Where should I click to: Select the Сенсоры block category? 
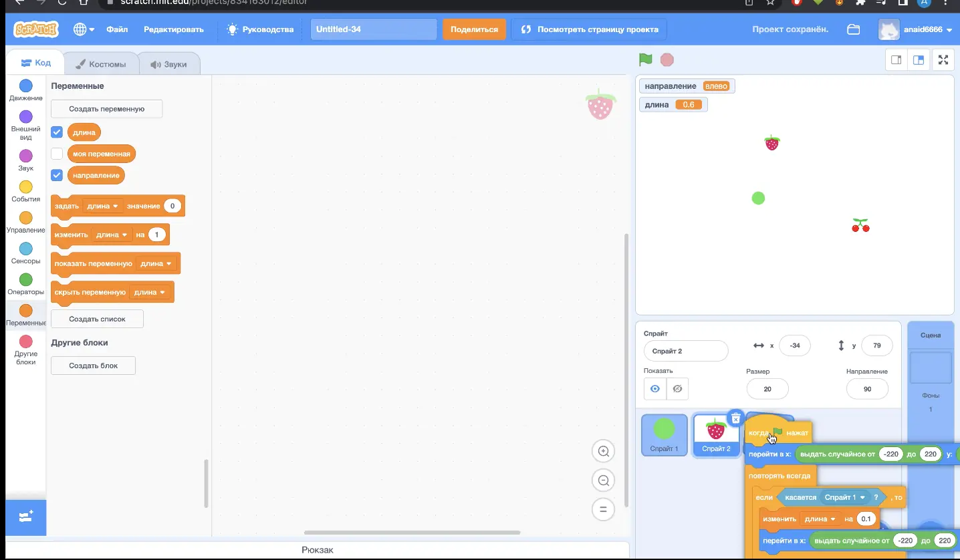(x=25, y=253)
